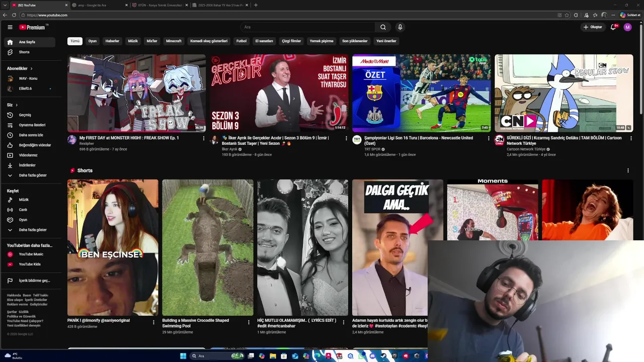
Task: Add page to favorites star icon
Action: (568, 15)
